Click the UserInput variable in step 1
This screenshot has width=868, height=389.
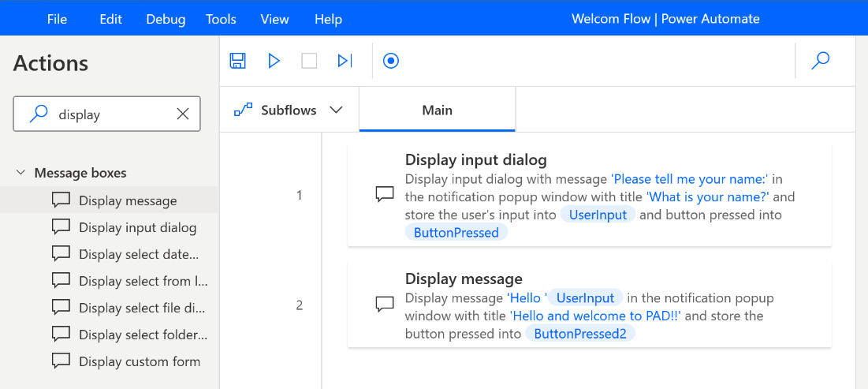pos(598,215)
